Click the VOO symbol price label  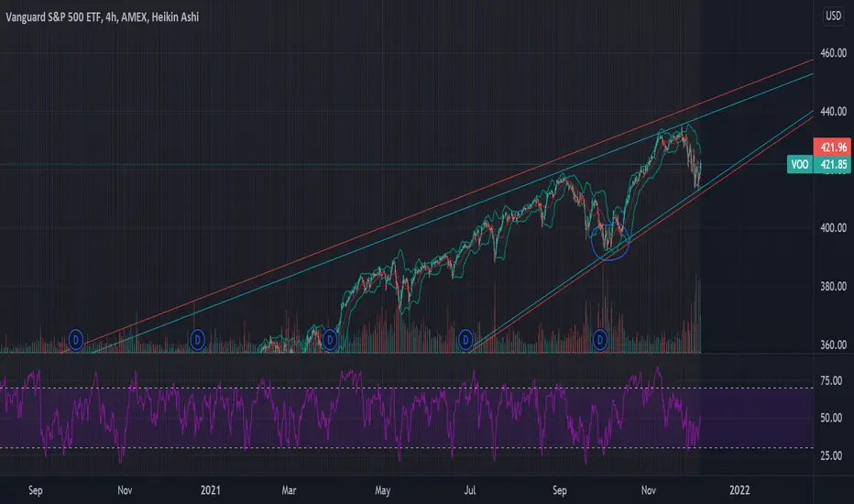(x=800, y=165)
